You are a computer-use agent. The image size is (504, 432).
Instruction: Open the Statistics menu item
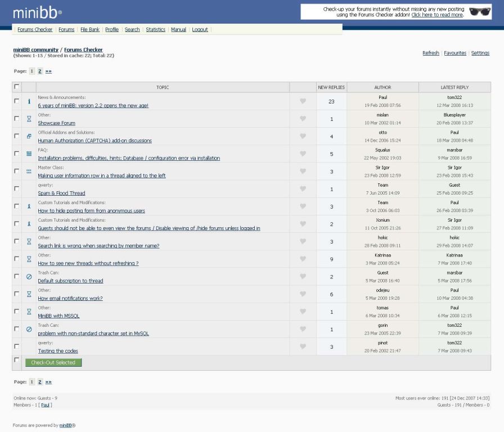[x=155, y=30]
